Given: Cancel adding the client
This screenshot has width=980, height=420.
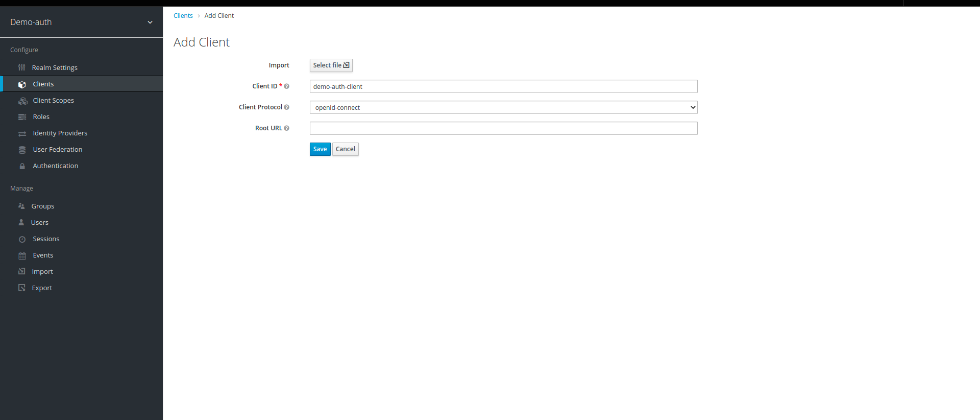Looking at the screenshot, I should point(346,149).
